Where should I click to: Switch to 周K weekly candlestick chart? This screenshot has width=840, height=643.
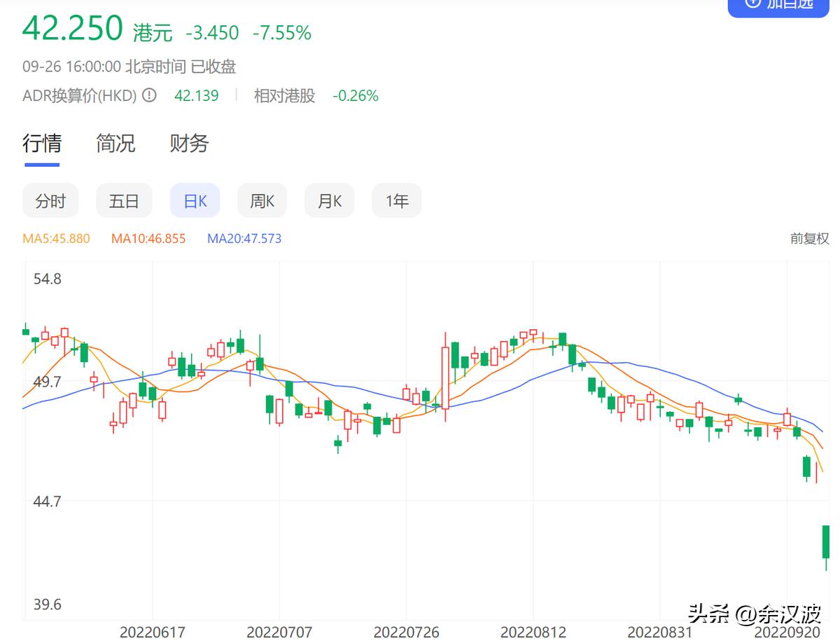tap(261, 200)
